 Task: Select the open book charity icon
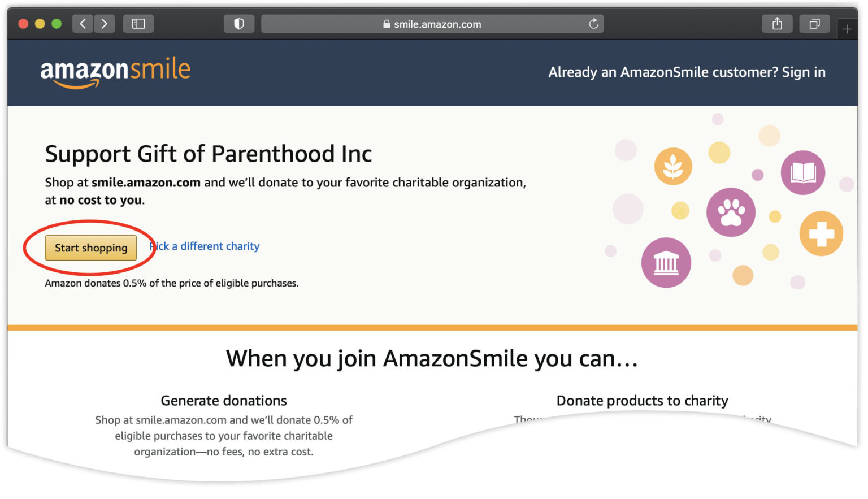802,172
